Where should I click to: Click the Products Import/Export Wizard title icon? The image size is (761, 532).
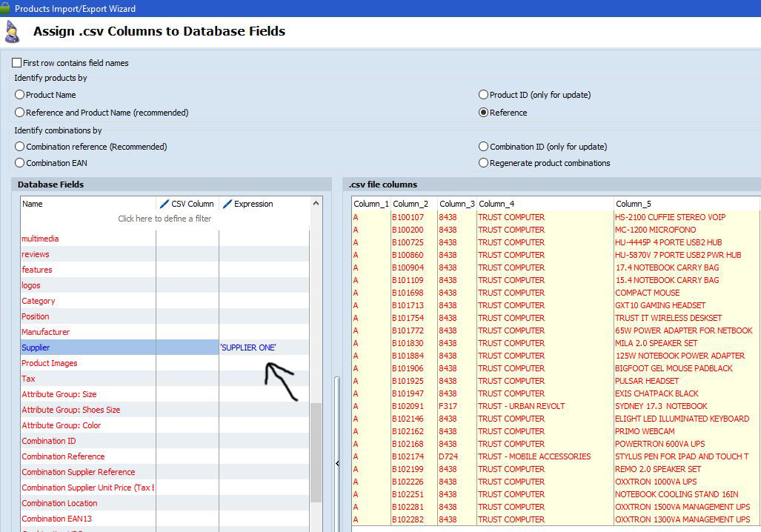tap(7, 8)
